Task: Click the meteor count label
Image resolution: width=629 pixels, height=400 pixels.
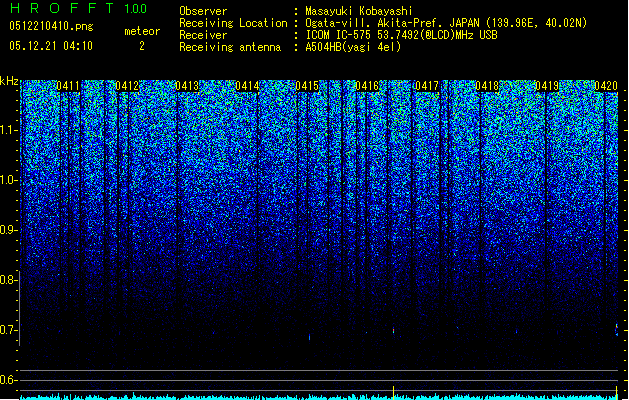Action: [142, 31]
